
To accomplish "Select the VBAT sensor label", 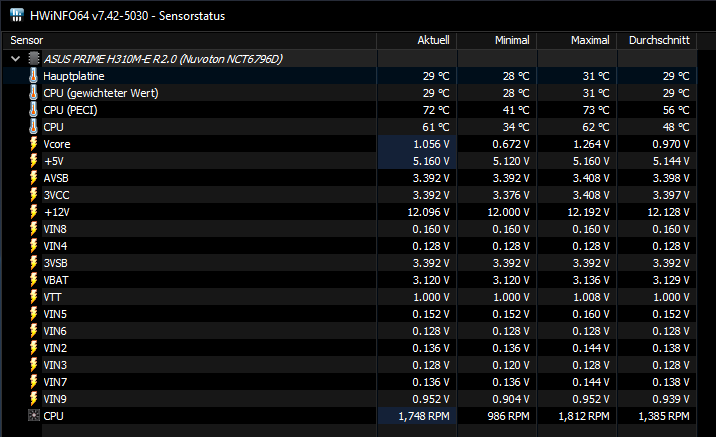I will click(x=56, y=280).
